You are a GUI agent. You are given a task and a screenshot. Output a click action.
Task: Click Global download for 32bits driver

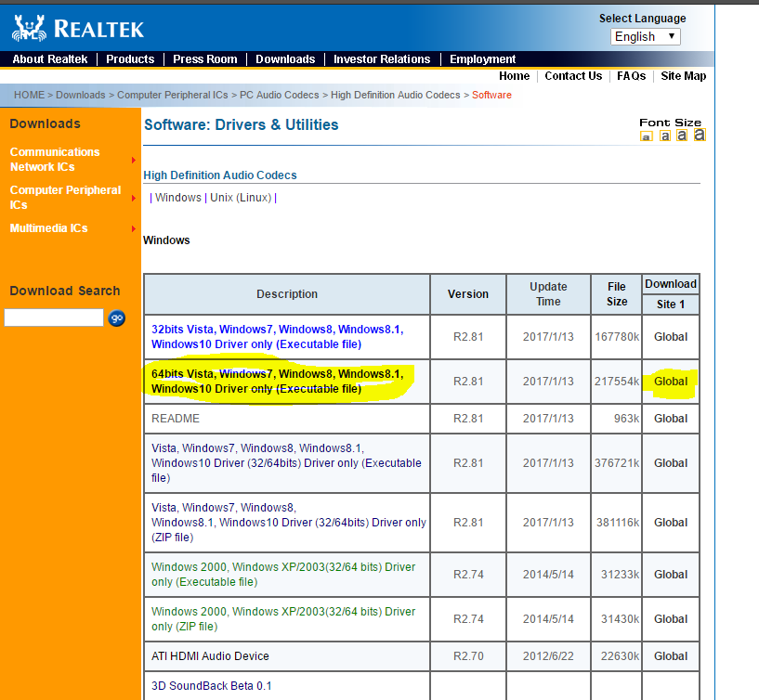coord(671,337)
